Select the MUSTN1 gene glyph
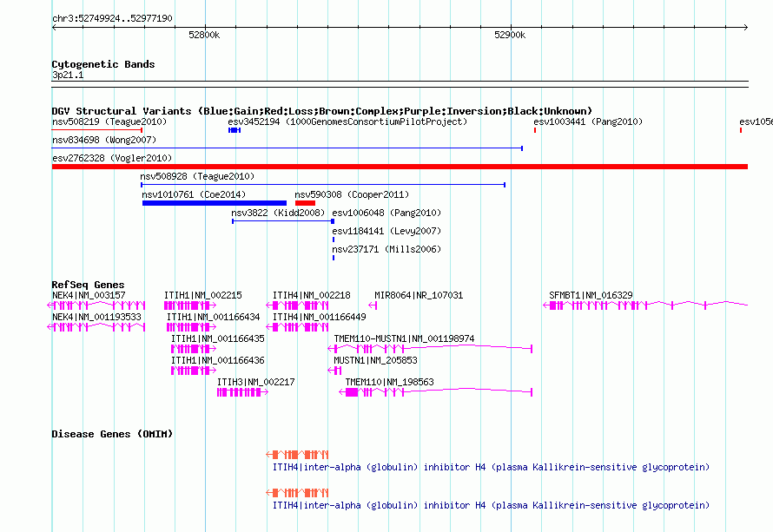The height and width of the screenshot is (532, 773). [334, 371]
